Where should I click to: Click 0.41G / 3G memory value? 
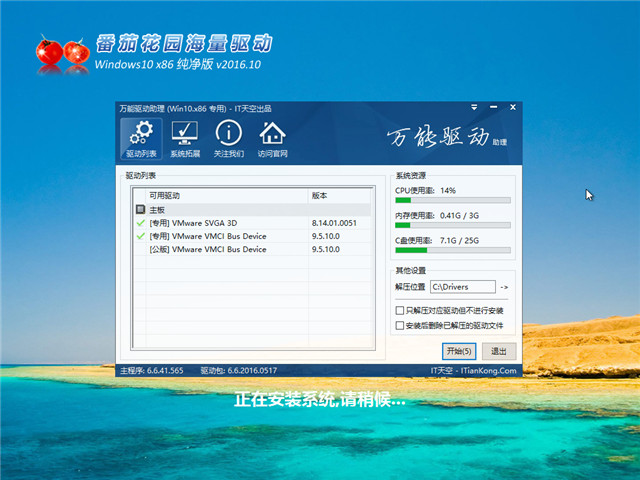tap(459, 216)
